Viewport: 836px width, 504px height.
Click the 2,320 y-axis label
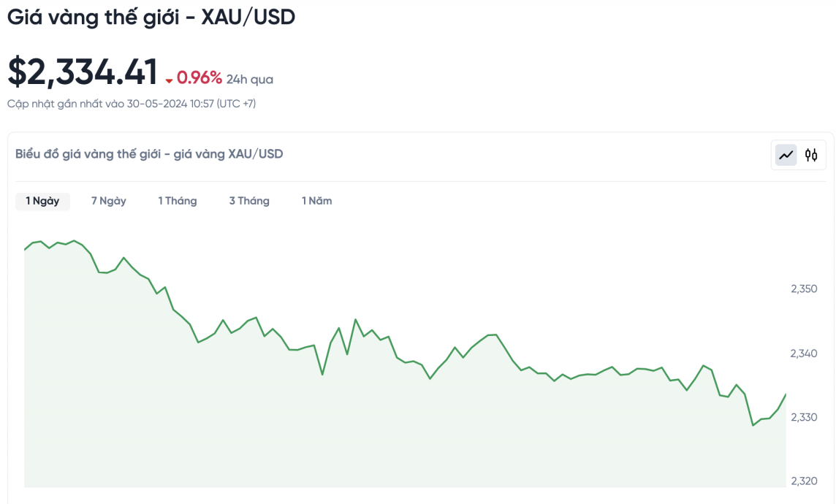coord(804,481)
